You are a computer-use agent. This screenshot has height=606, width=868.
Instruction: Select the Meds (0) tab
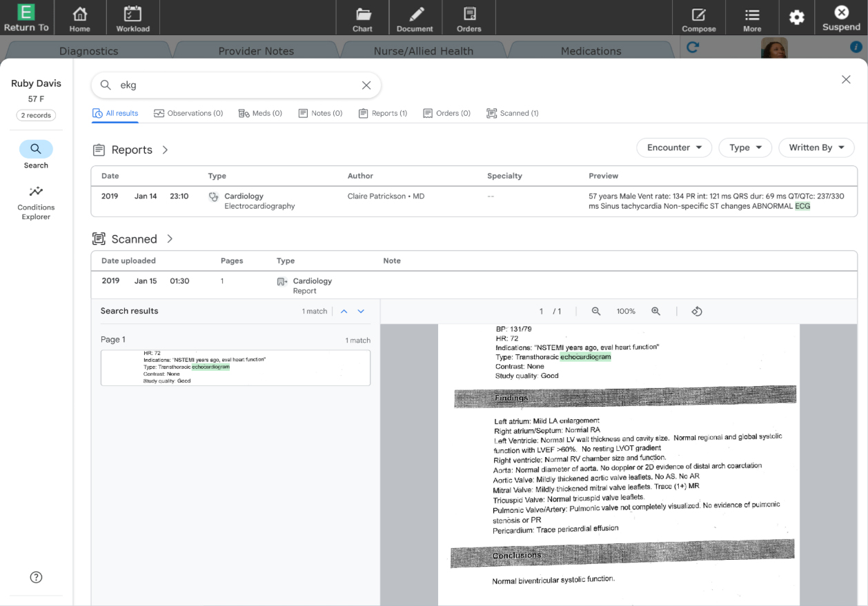click(x=260, y=113)
